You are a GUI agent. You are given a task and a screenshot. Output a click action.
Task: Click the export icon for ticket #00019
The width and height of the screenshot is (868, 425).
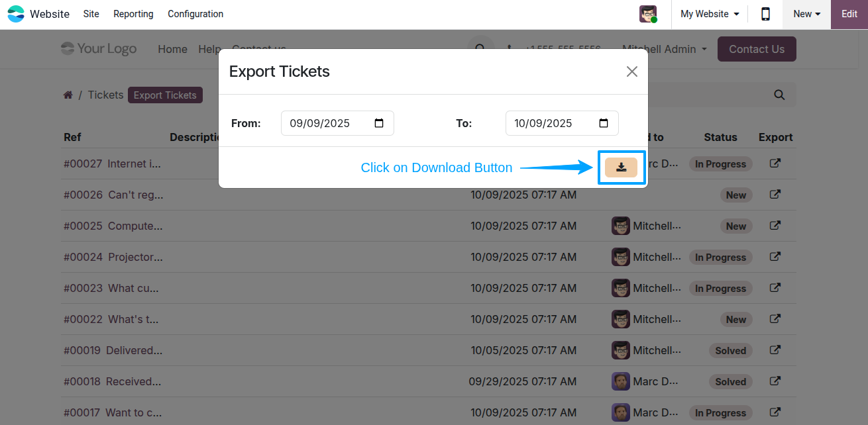(x=775, y=350)
